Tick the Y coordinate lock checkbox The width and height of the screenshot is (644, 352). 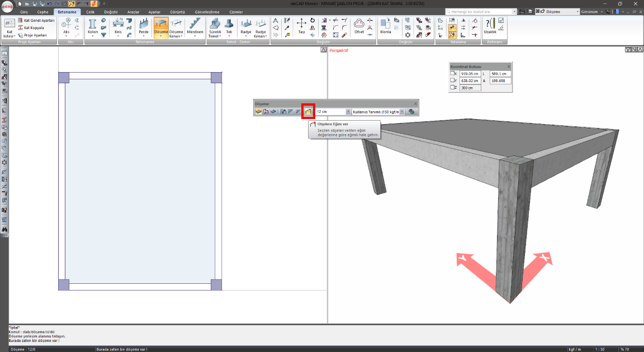[453, 80]
